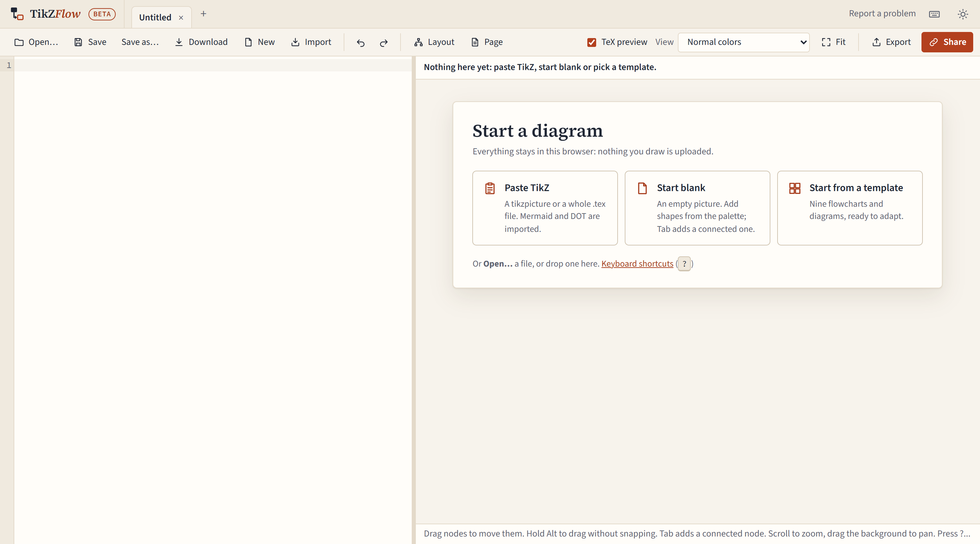The width and height of the screenshot is (980, 544).
Task: Add a new tab with plus
Action: (203, 14)
